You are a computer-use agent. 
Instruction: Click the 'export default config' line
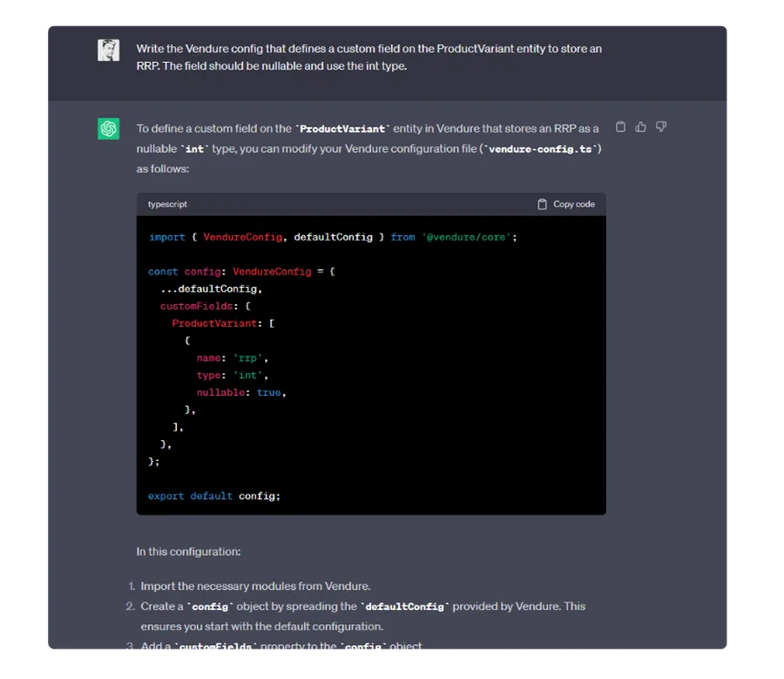(213, 496)
